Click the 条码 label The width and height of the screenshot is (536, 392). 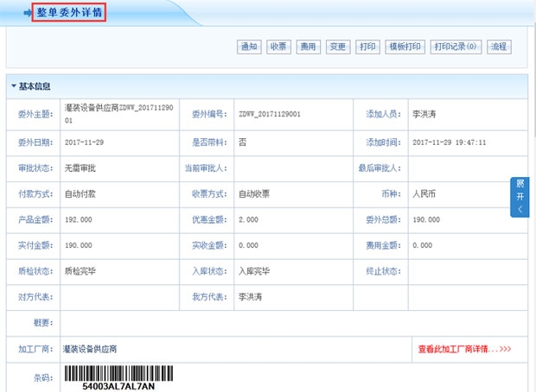point(43,377)
